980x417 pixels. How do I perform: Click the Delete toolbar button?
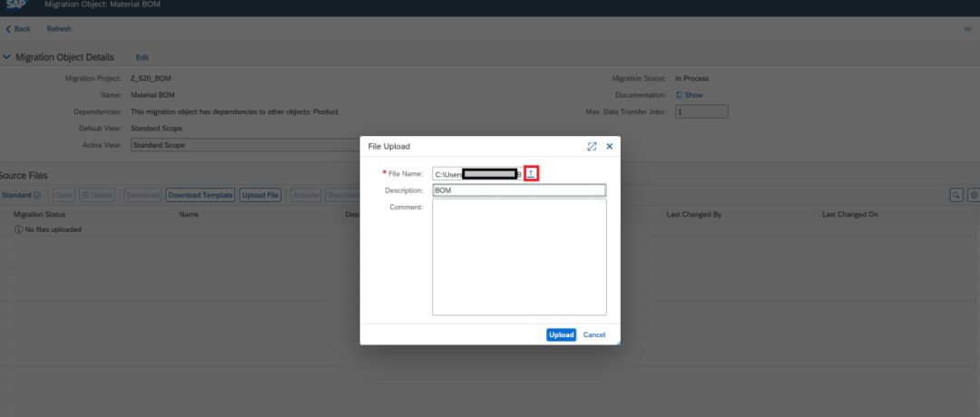tap(97, 196)
